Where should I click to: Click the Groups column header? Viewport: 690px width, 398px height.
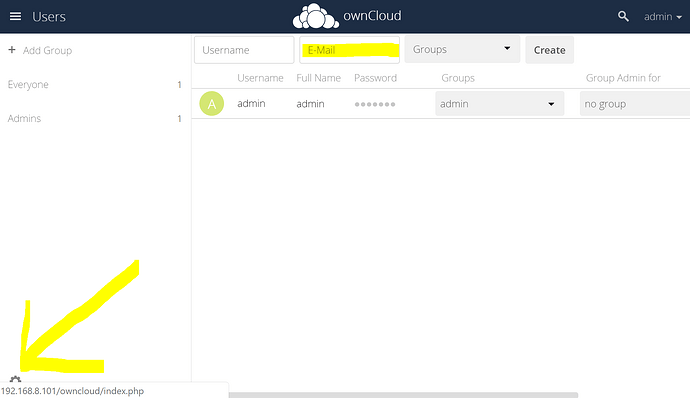458,78
